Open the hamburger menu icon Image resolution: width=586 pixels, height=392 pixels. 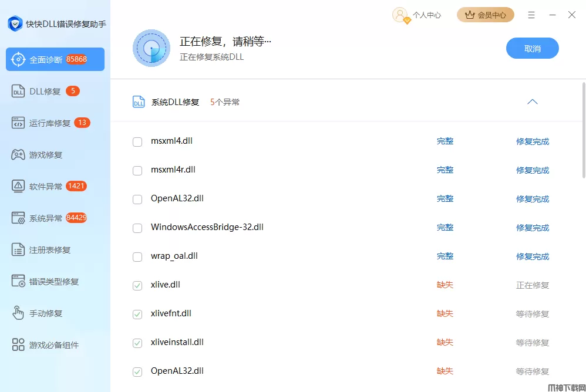531,15
